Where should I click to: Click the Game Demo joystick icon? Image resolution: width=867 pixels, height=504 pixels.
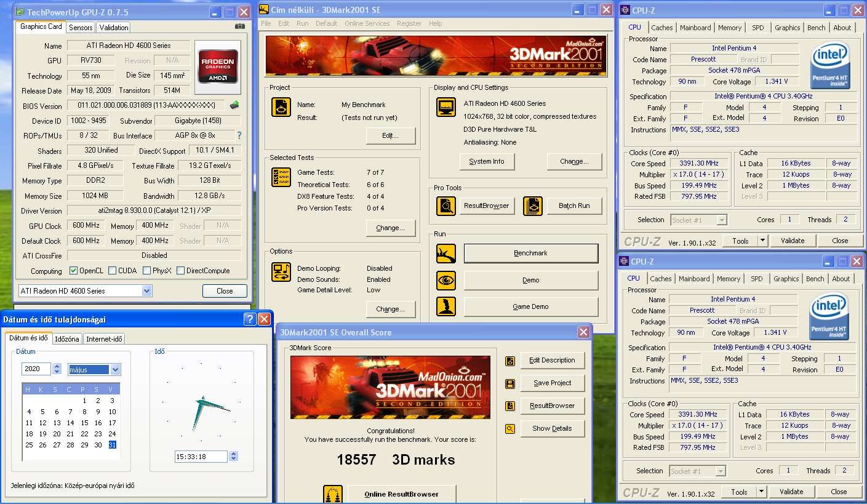445,306
